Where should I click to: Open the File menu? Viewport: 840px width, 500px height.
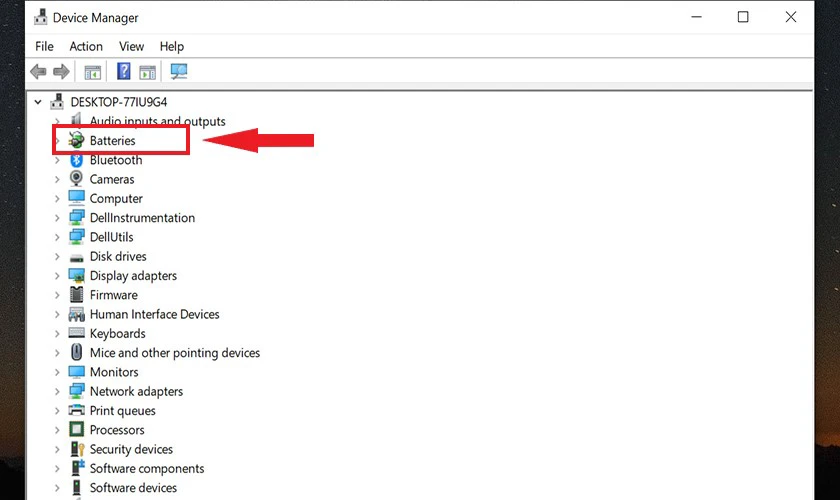(44, 47)
